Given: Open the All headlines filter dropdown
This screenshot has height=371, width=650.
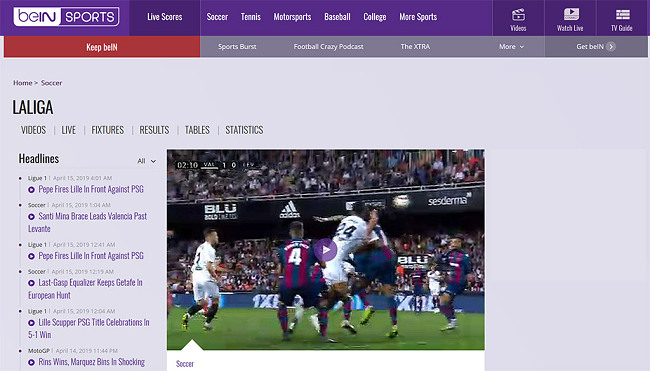Looking at the screenshot, I should [146, 161].
